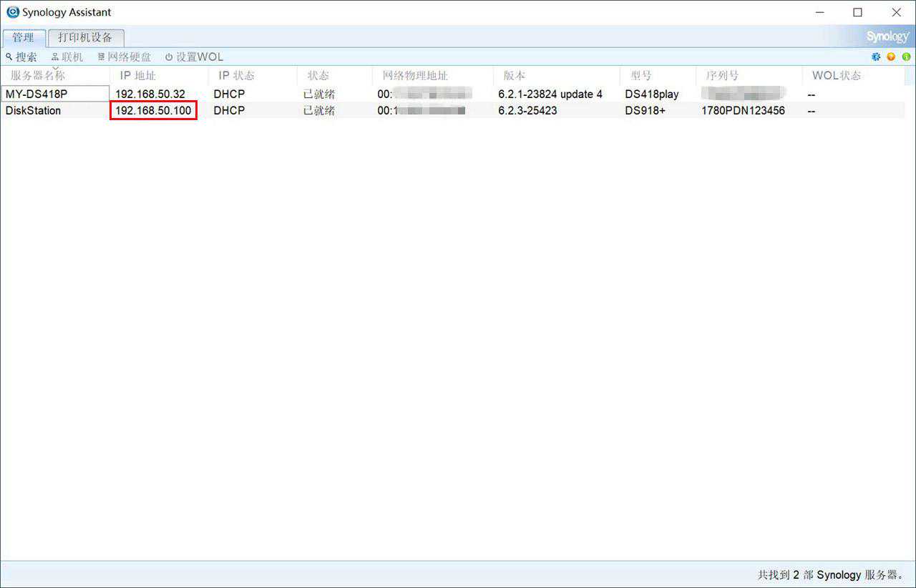Select the MY-DS418P server row
916x588 pixels.
[x=36, y=94]
